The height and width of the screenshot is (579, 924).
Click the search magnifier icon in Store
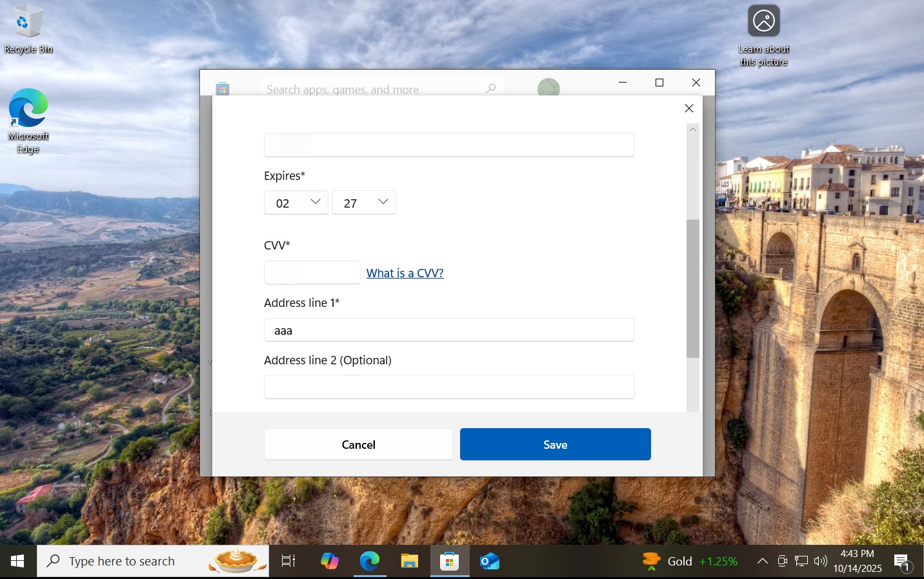[x=491, y=88]
